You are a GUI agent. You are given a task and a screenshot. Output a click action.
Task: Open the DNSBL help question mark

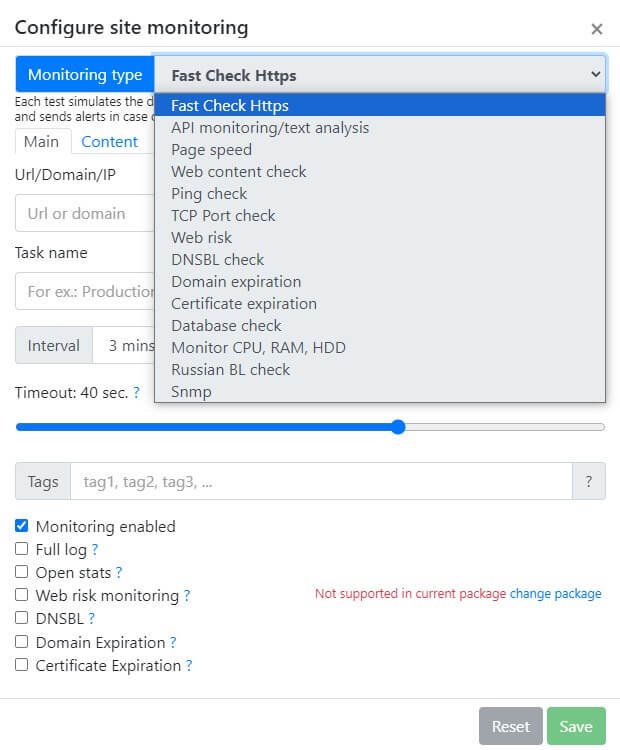91,618
